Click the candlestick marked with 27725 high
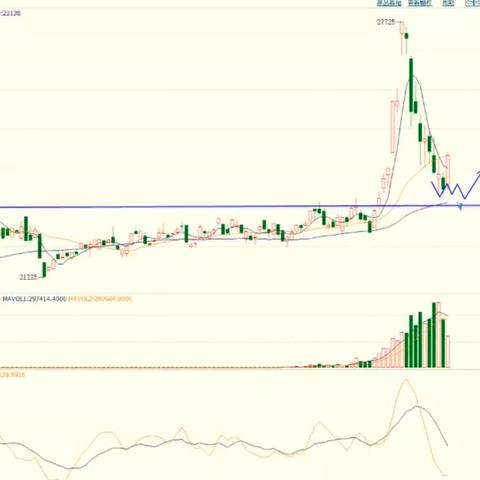Screen dimensions: 480x480 tap(402, 37)
